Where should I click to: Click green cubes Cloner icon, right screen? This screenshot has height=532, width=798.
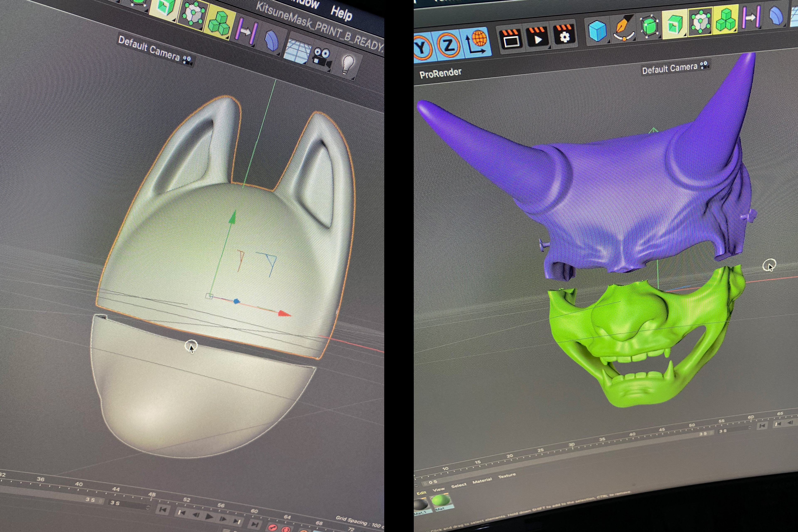pos(726,19)
